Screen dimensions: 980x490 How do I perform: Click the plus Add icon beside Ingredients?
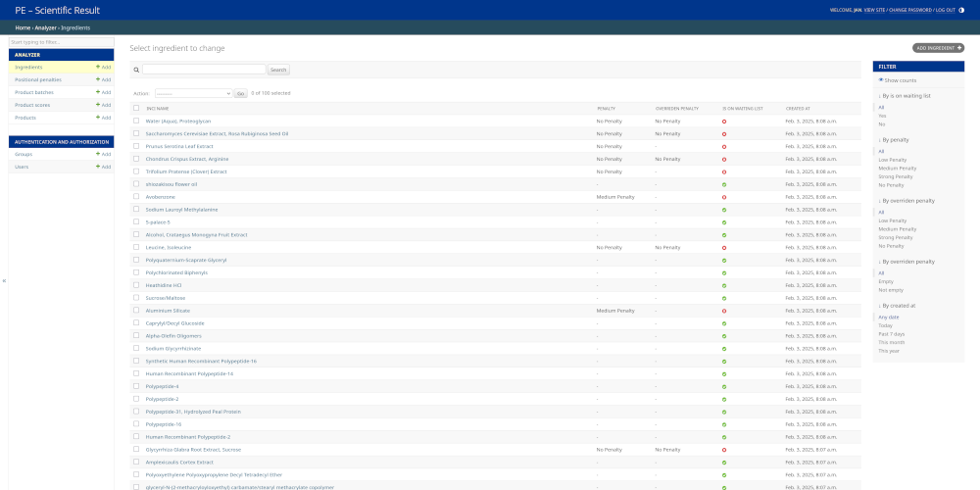click(98, 67)
